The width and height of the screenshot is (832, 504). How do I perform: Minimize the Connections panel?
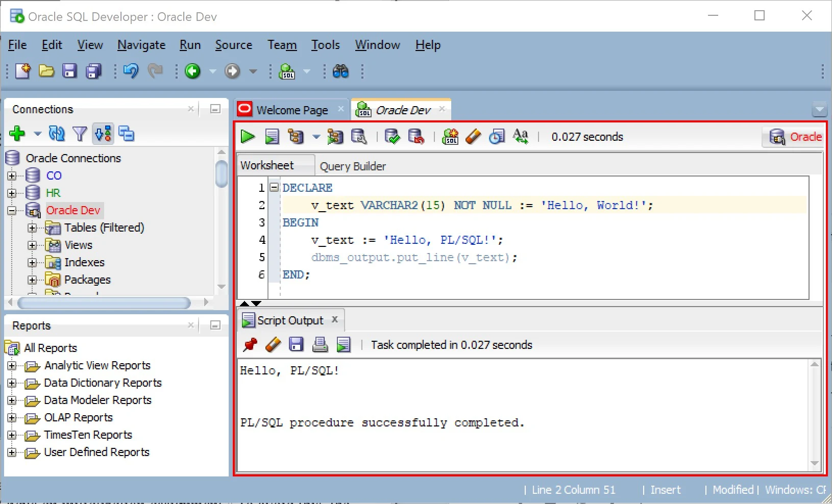pyautogui.click(x=215, y=109)
